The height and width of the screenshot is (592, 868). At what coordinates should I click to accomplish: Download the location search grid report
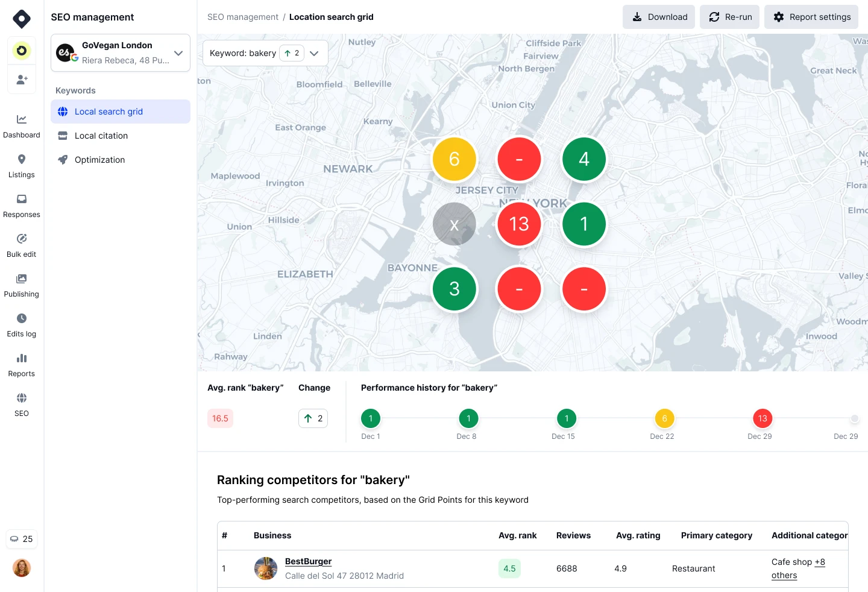[659, 17]
